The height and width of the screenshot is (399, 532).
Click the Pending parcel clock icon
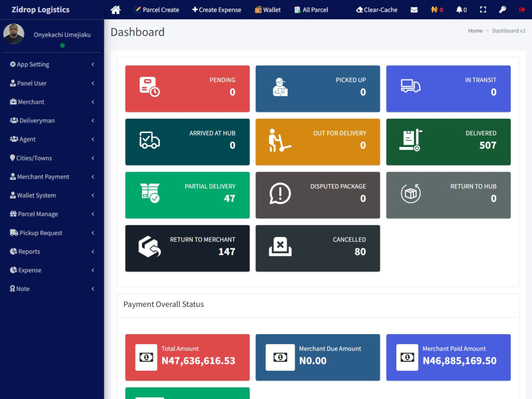pos(149,87)
